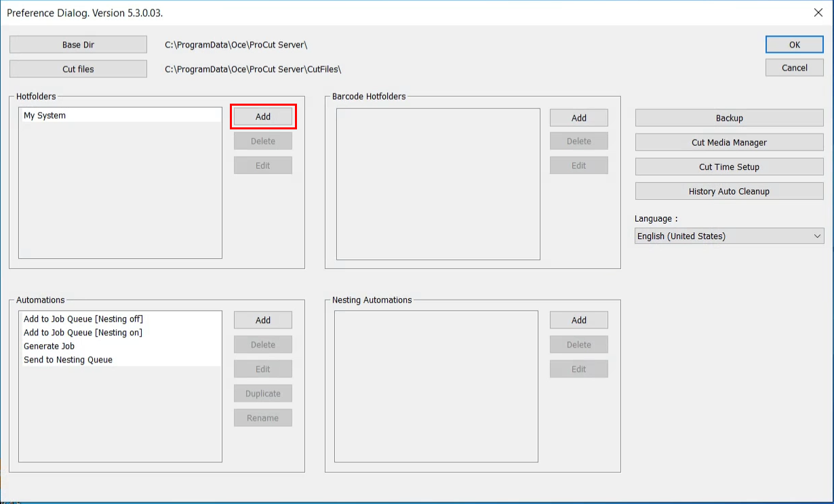Image resolution: width=834 pixels, height=504 pixels.
Task: Select Add to Job Queue [Nesting off]
Action: point(83,319)
